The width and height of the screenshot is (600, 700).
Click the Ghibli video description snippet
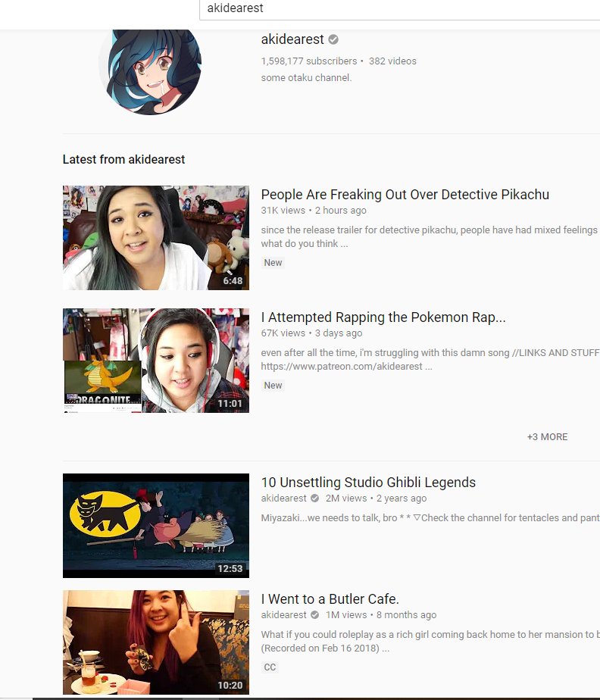[x=430, y=518]
